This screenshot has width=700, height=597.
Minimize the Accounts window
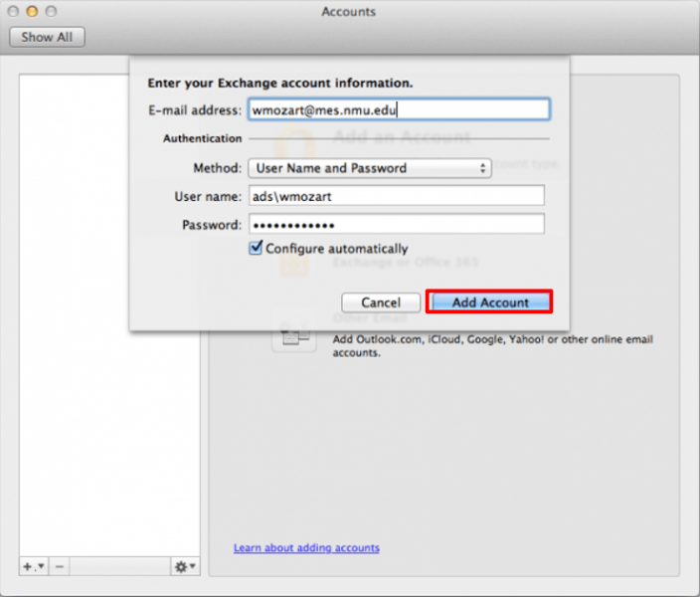click(32, 11)
